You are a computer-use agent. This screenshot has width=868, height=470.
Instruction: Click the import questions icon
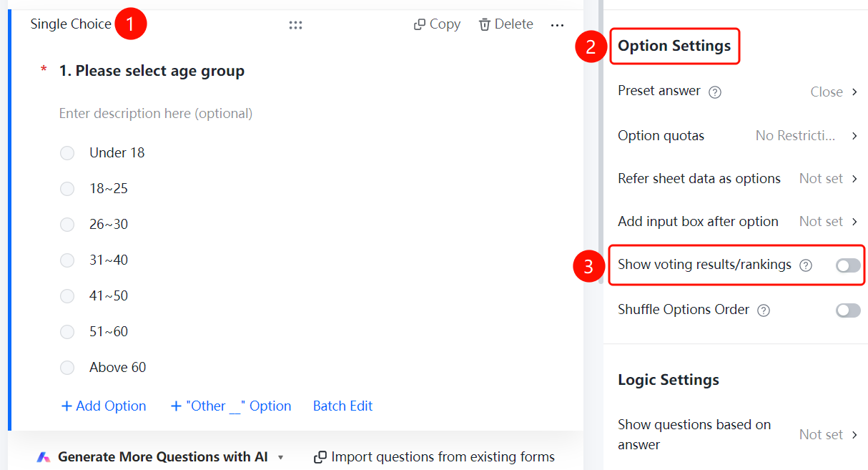(321, 457)
